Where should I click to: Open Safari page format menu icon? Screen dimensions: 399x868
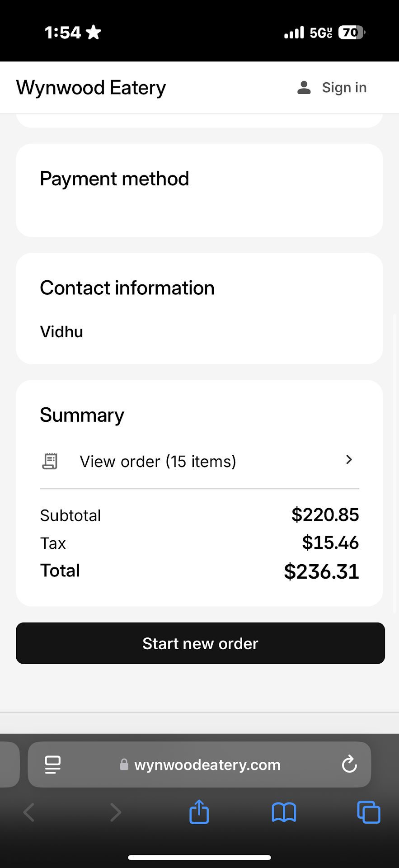(53, 764)
